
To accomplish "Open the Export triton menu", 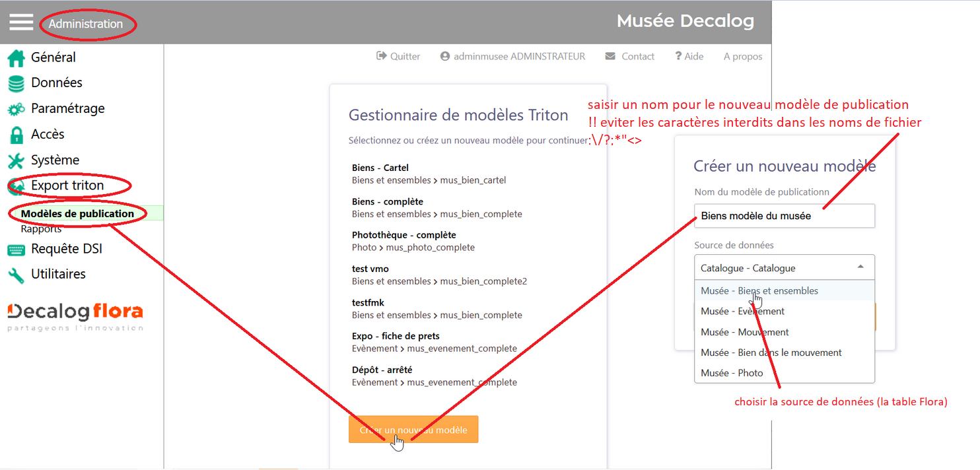I will click(67, 185).
